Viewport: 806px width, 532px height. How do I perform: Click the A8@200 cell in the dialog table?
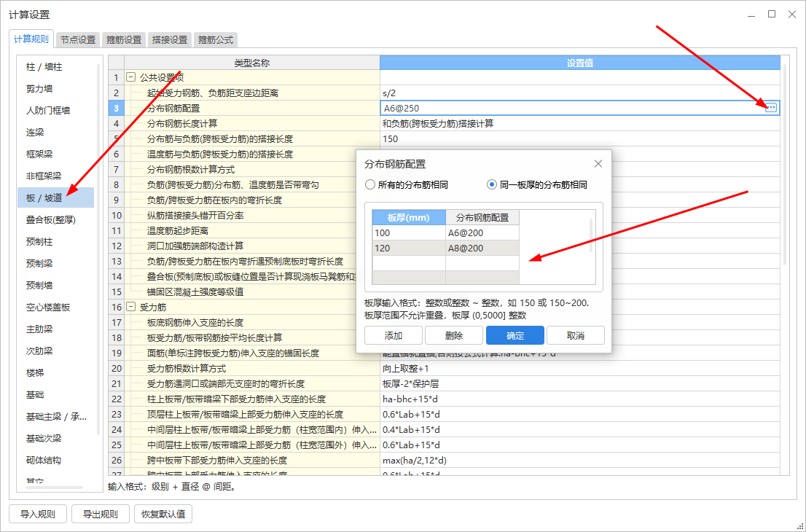point(482,249)
